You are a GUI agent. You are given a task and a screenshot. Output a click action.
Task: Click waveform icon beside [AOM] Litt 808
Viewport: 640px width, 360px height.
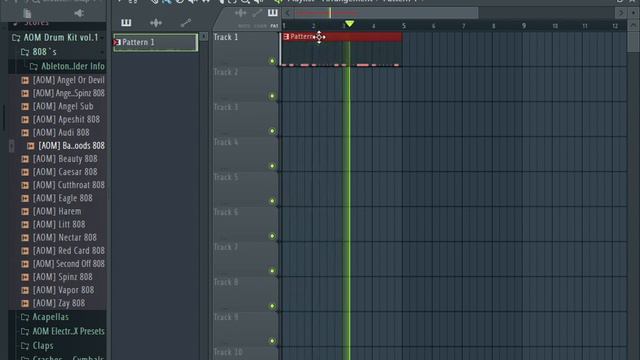[x=25, y=224]
